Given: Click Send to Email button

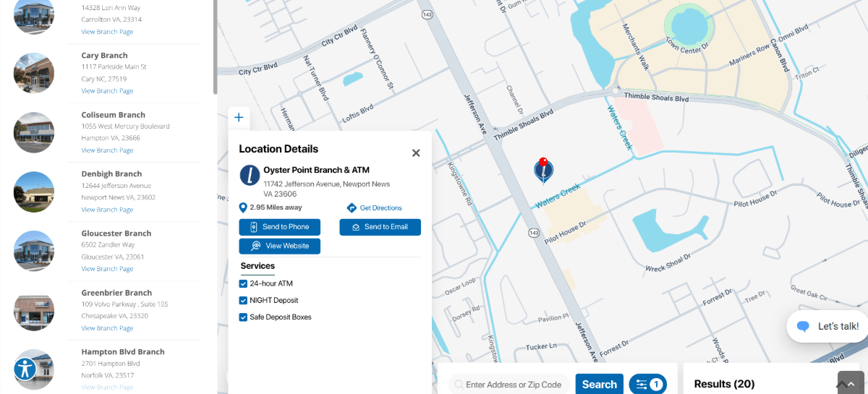Looking at the screenshot, I should [x=380, y=227].
